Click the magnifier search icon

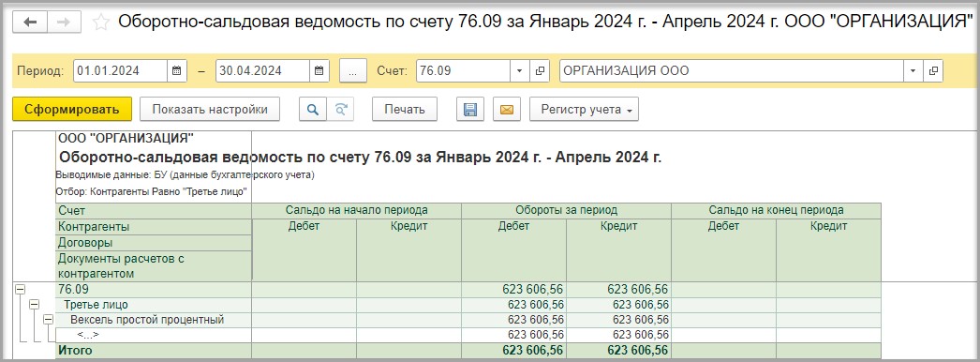pos(313,110)
